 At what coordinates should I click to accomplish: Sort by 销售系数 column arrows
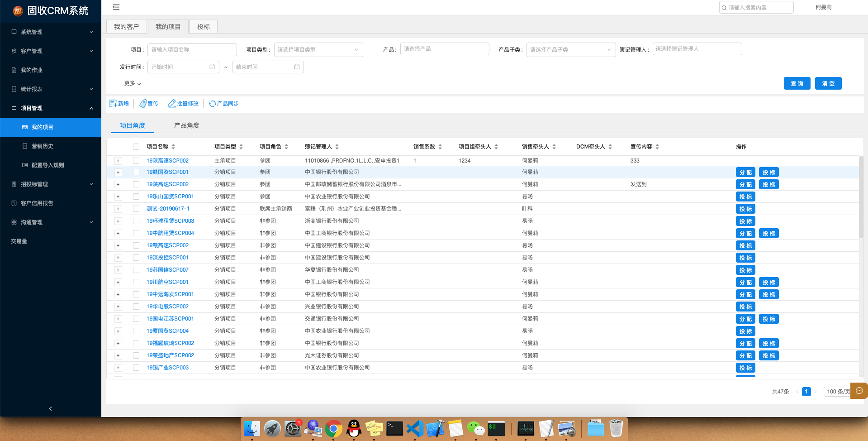(x=441, y=146)
